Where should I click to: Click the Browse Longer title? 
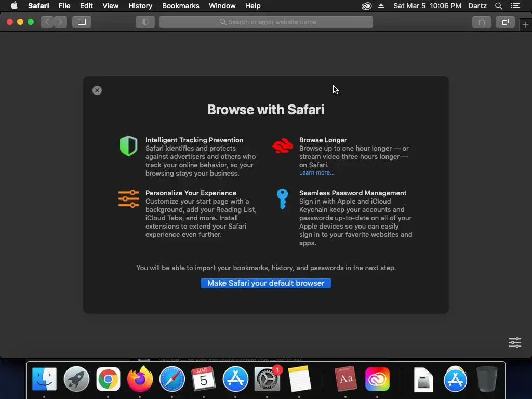(x=323, y=140)
